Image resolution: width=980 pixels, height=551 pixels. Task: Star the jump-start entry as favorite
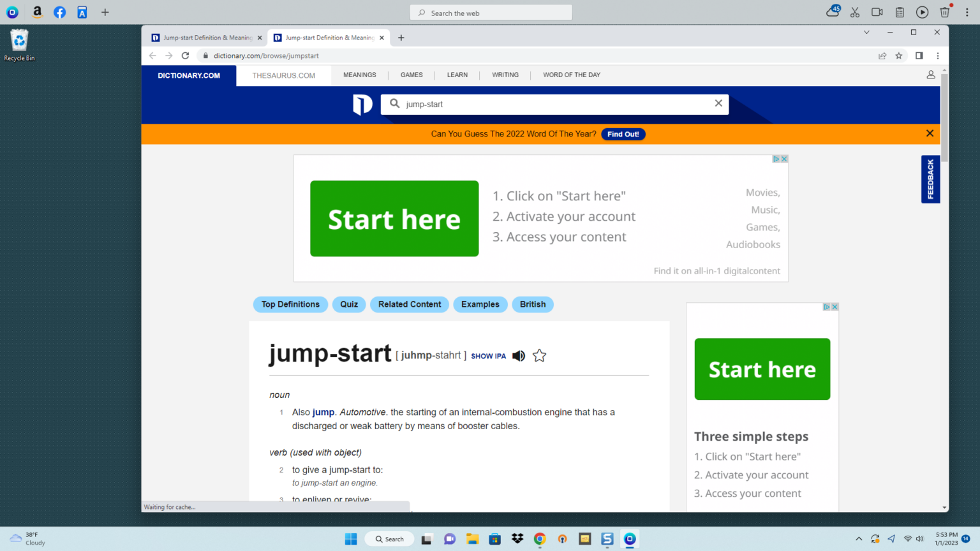pos(539,355)
